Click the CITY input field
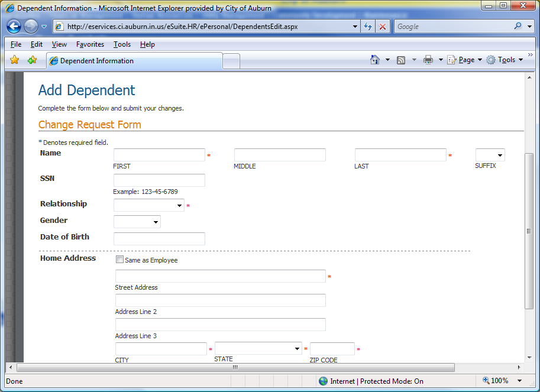Viewport: 540px width, 392px height. click(x=161, y=349)
